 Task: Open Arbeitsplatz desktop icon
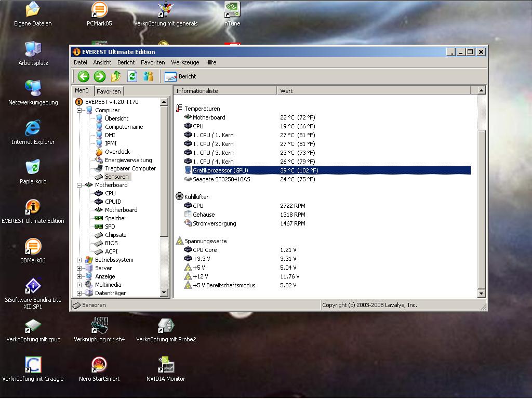(x=33, y=54)
